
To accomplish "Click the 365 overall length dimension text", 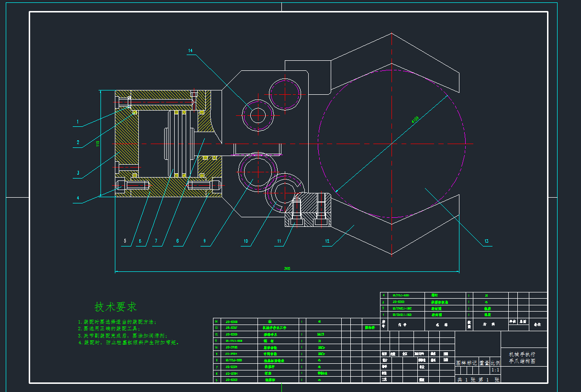I will [287, 269].
